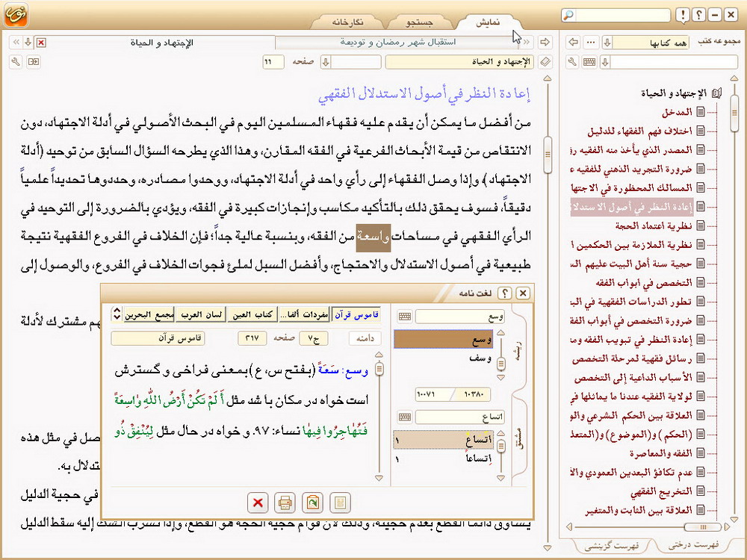Click the print icon in dictionary dialog
The image size is (747, 560).
(285, 503)
